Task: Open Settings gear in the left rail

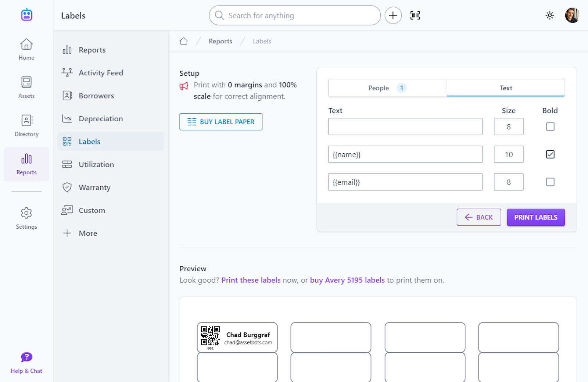Action: [x=26, y=218]
